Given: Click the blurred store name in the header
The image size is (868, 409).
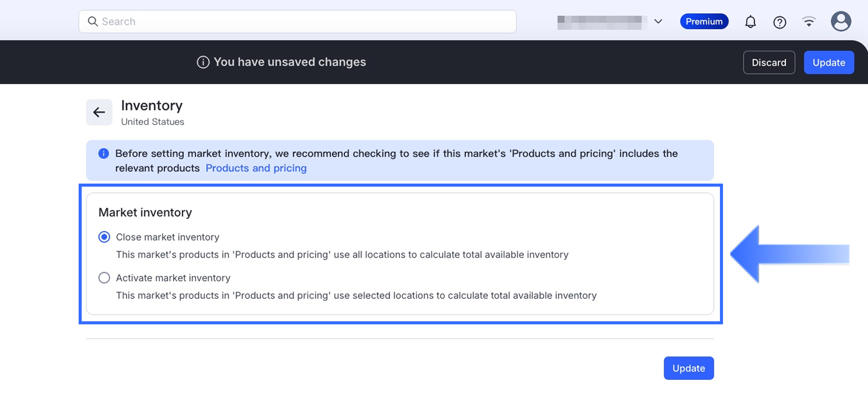Looking at the screenshot, I should pyautogui.click(x=599, y=22).
